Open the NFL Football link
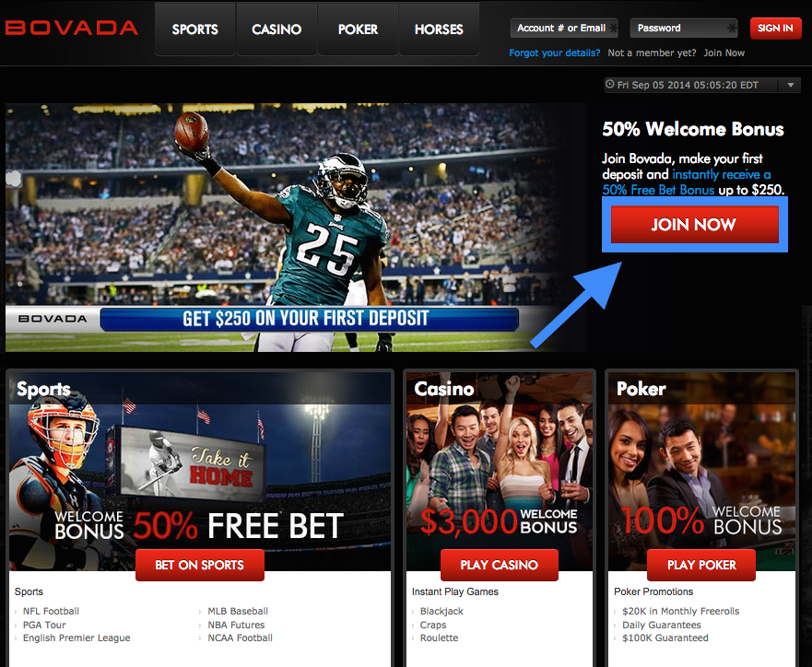Screen dimensions: 812x667 [x=51, y=611]
